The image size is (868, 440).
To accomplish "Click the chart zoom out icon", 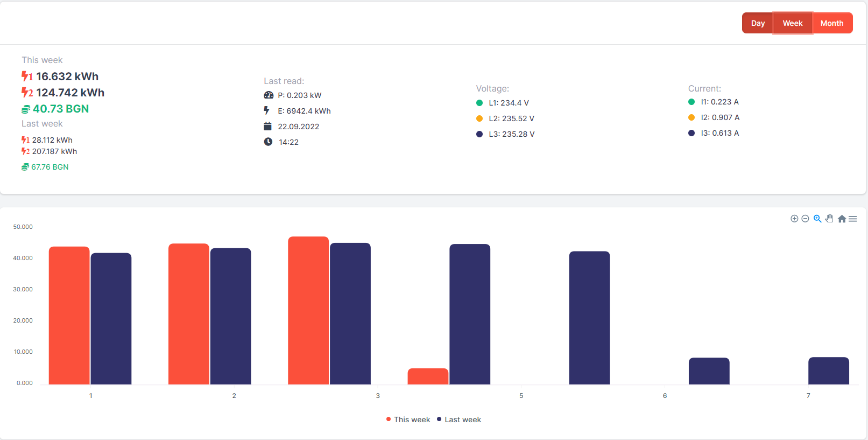I will click(805, 219).
